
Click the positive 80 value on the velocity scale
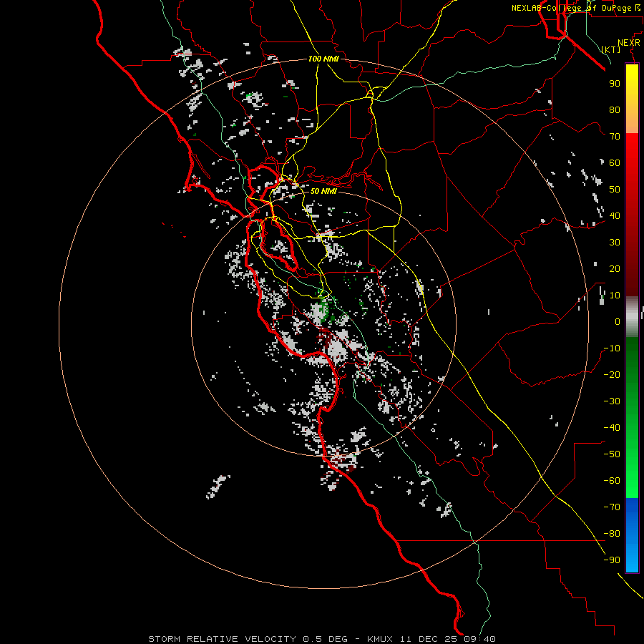click(x=615, y=109)
